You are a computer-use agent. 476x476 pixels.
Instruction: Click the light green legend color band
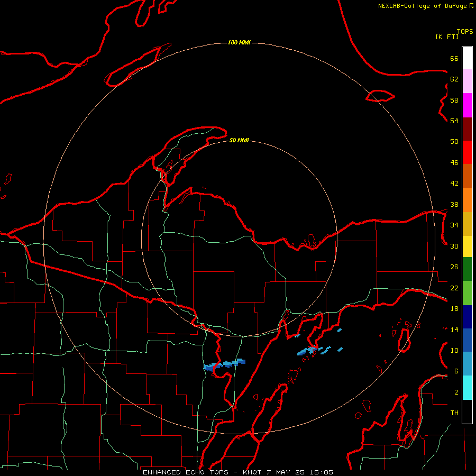click(467, 293)
